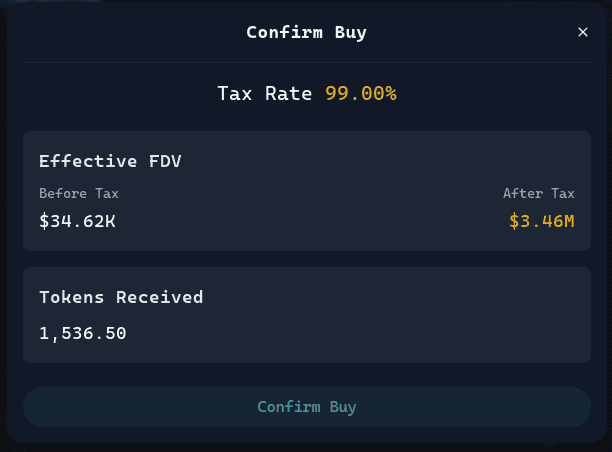Click the gap between the two info cards
The width and height of the screenshot is (612, 452).
[306, 258]
